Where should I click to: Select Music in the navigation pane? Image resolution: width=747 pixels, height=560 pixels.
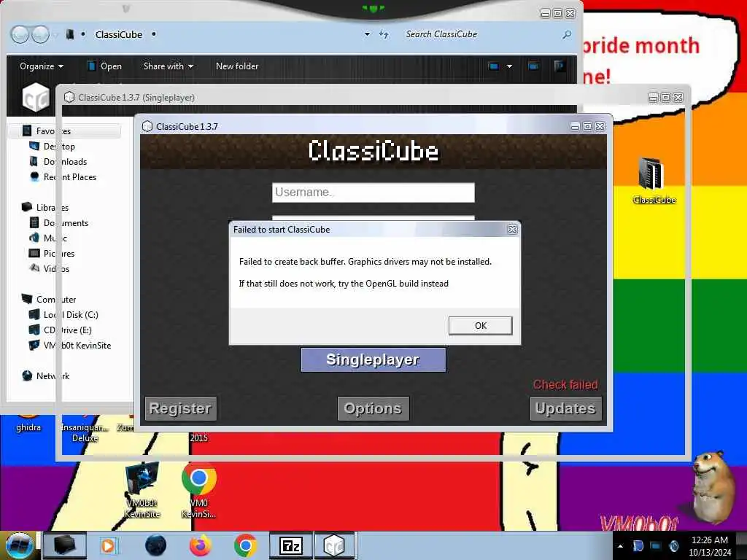(55, 238)
